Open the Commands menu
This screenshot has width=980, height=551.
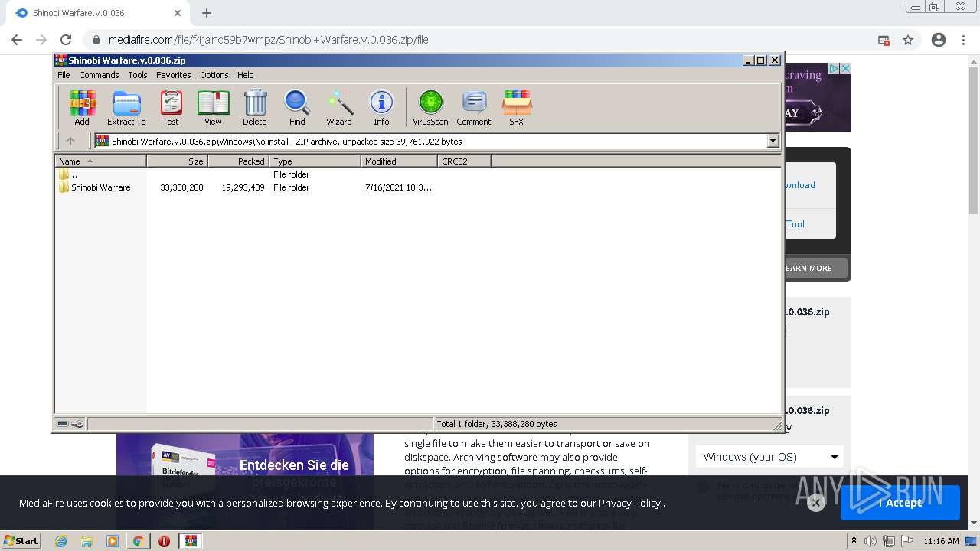(99, 75)
